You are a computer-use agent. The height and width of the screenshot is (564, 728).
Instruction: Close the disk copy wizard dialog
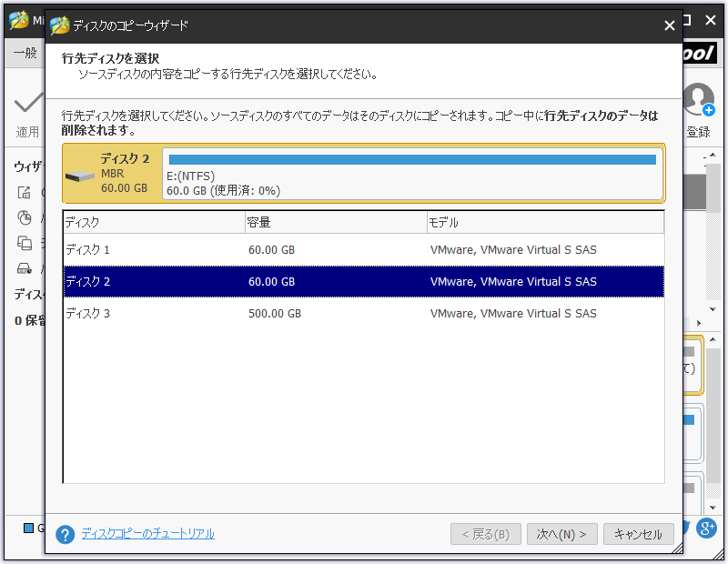tap(669, 25)
